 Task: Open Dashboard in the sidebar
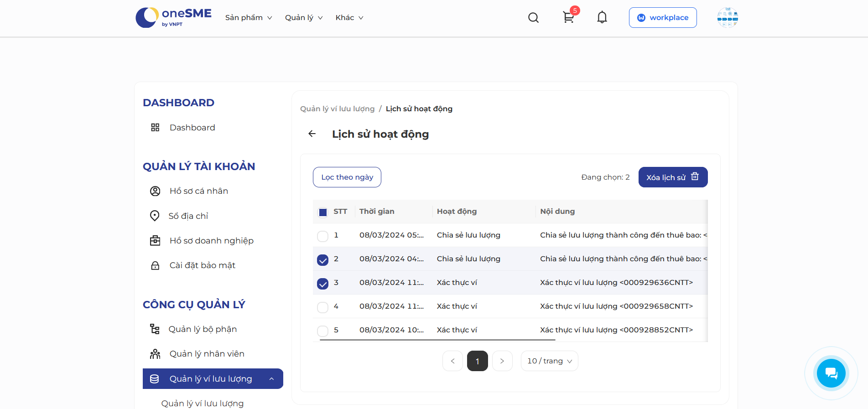(192, 127)
